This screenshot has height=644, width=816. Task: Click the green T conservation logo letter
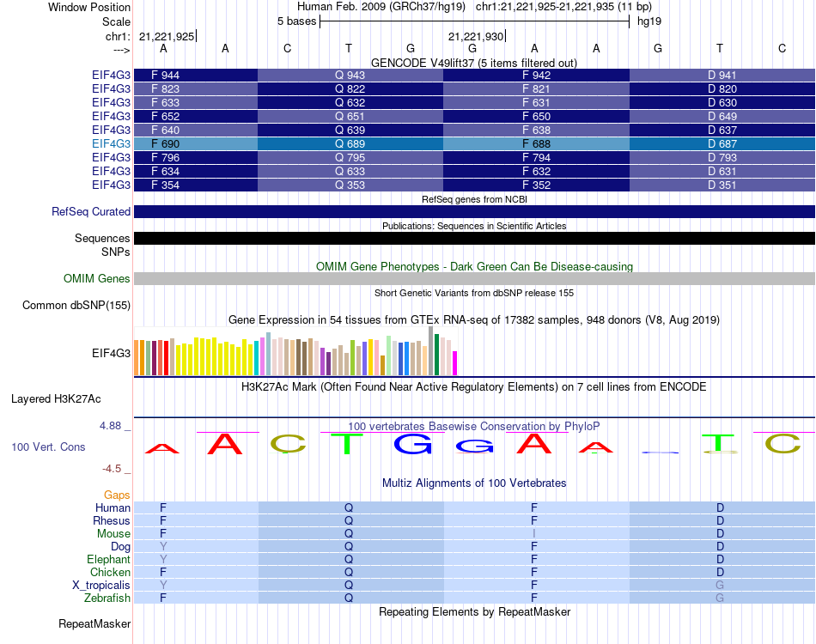(x=347, y=444)
